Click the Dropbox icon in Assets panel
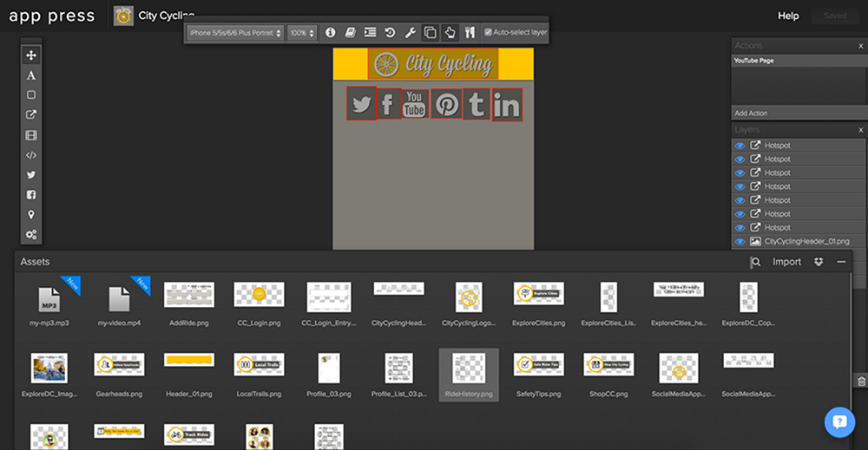This screenshot has width=868, height=450. point(819,262)
